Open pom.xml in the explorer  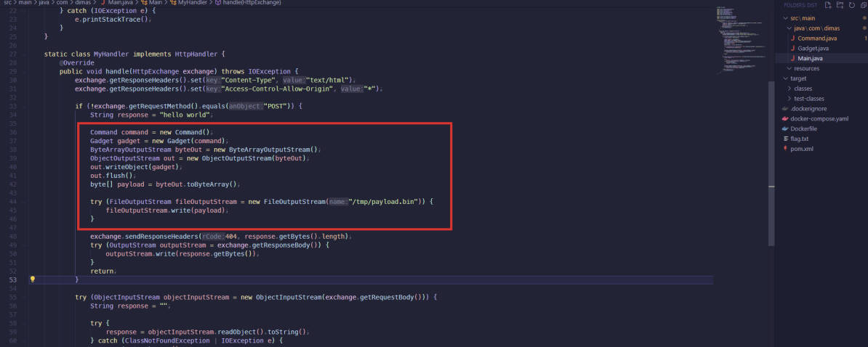(802, 149)
